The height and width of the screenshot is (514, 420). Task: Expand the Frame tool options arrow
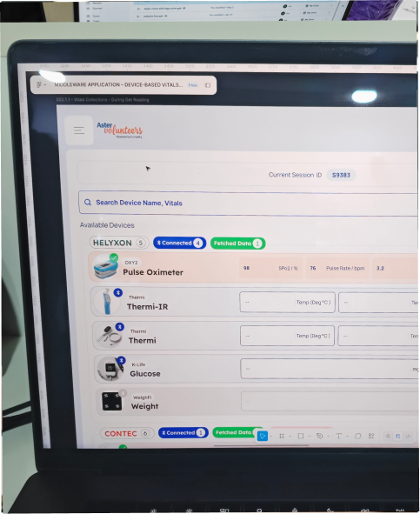tap(290, 436)
